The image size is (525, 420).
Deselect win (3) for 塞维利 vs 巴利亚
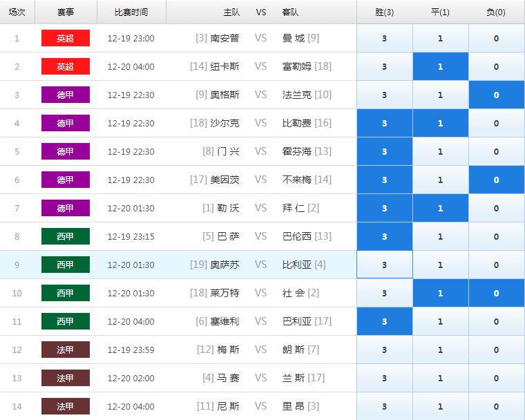[x=384, y=321]
